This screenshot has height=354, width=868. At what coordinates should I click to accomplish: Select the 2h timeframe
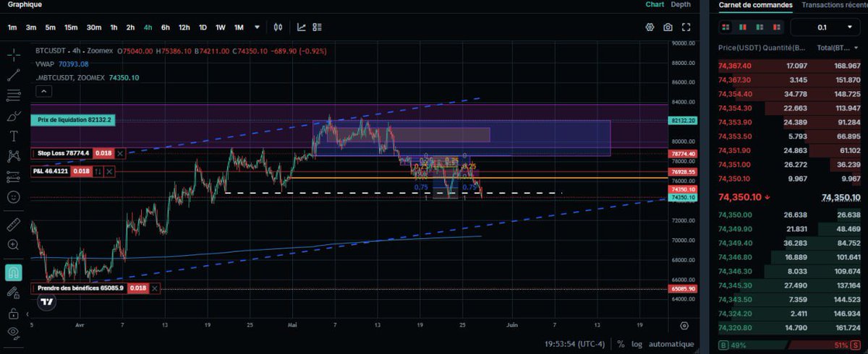coord(130,27)
